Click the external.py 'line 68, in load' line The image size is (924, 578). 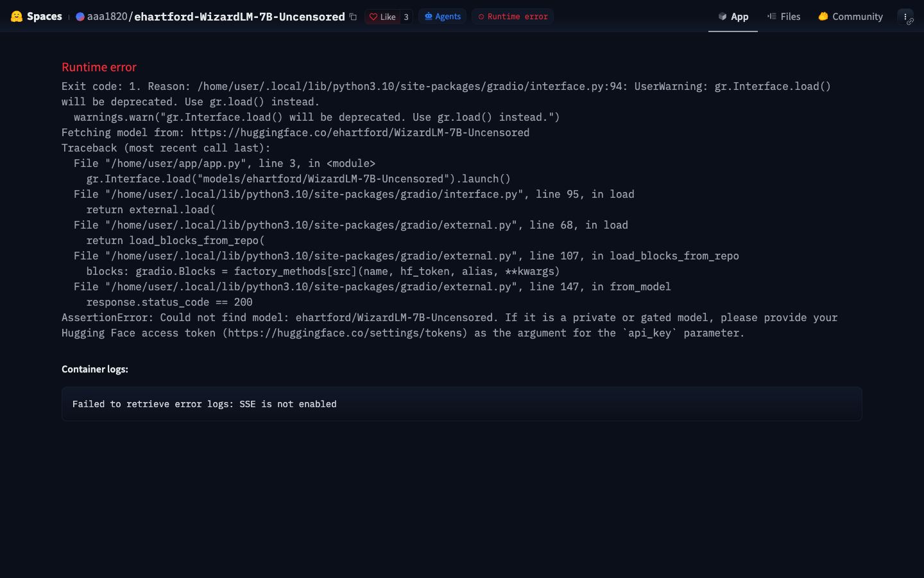(351, 225)
